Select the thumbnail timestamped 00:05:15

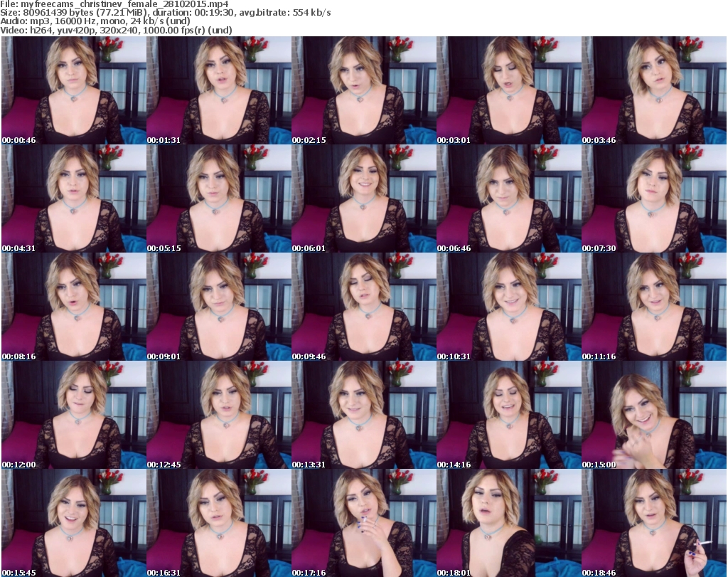(x=219, y=198)
